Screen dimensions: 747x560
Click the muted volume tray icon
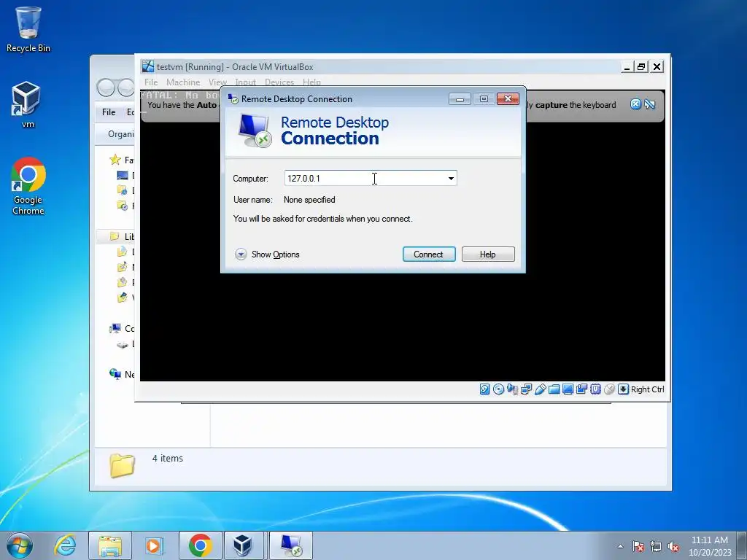(673, 546)
